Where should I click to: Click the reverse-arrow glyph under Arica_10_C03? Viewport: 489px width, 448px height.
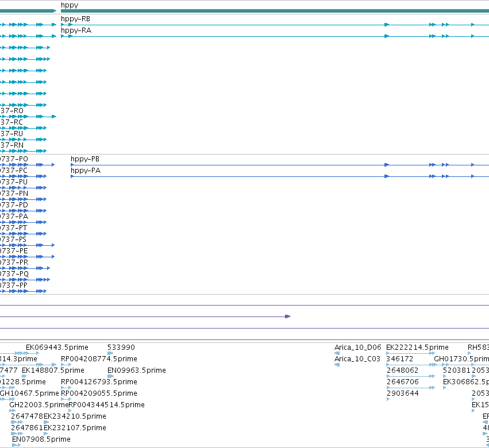[x=337, y=365]
